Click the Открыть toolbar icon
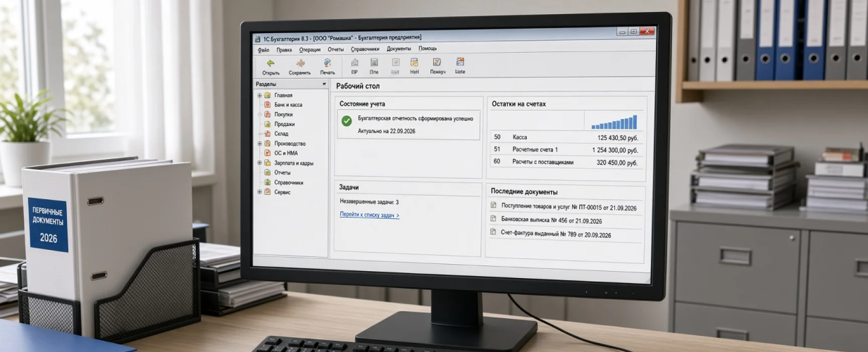The width and height of the screenshot is (868, 352). click(x=271, y=63)
